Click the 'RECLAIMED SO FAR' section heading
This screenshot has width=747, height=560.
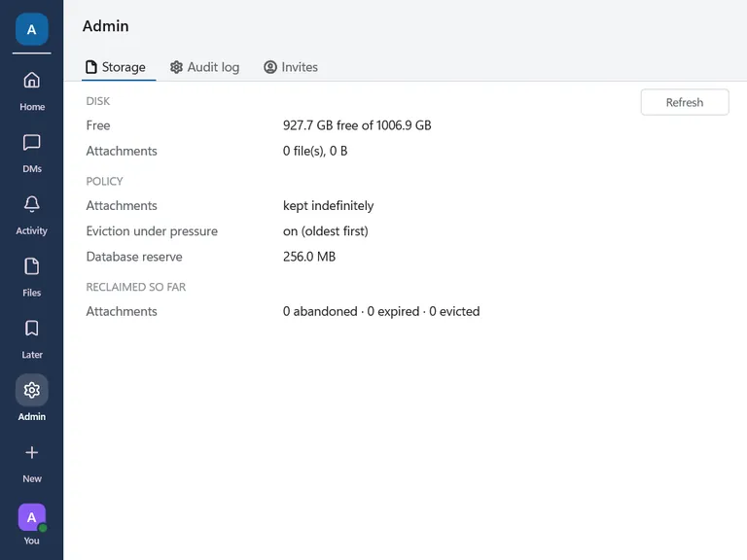click(x=136, y=287)
